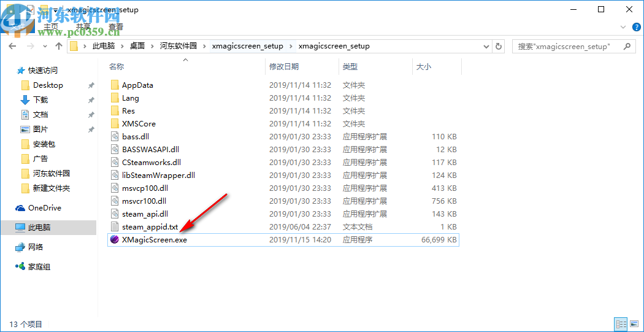Go back with the left arrow
Screen dimensions: 644x332
[12, 46]
